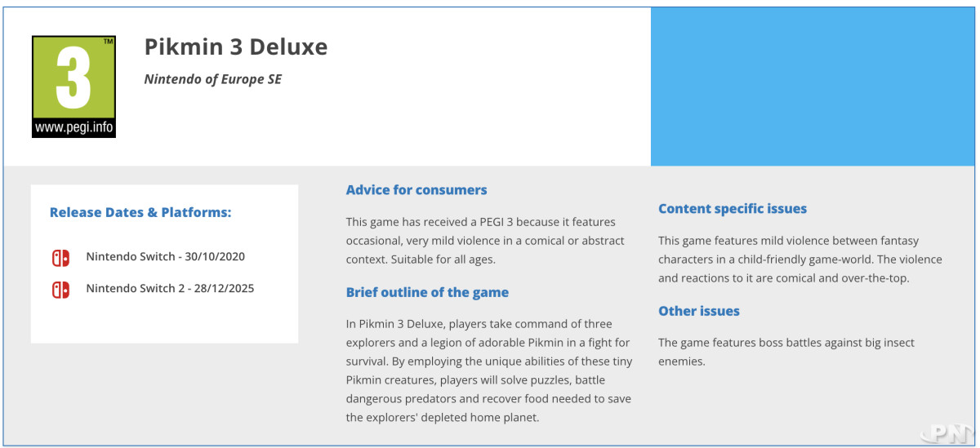Image resolution: width=980 pixels, height=448 pixels.
Task: Click the Advice for consumers heading
Action: pyautogui.click(x=416, y=190)
